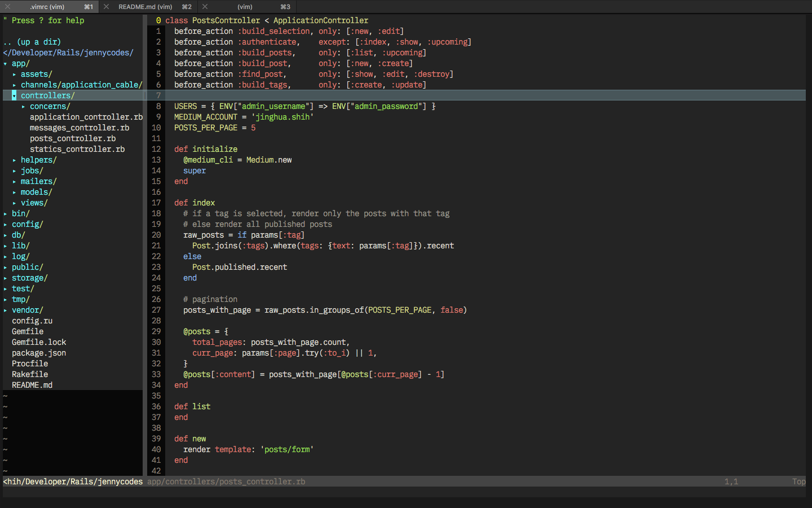
Task: Open the Gemfile entry
Action: point(28,332)
